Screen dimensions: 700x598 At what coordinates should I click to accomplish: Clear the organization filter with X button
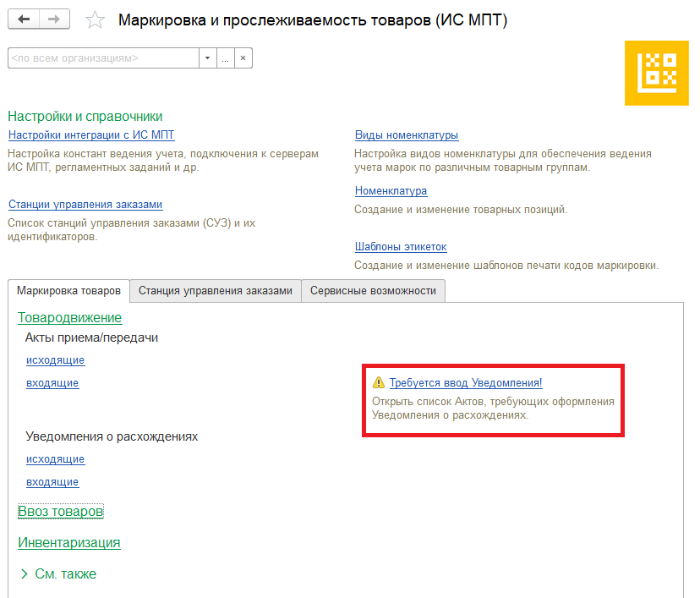click(x=243, y=58)
